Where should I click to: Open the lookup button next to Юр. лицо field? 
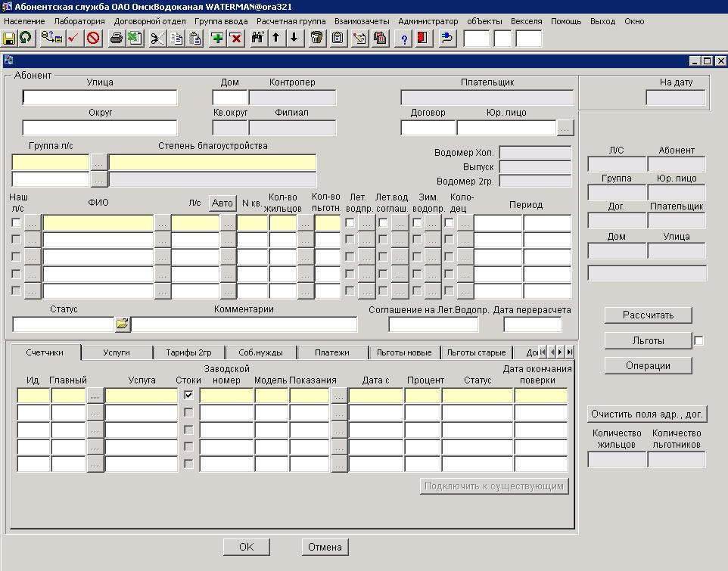pos(565,128)
